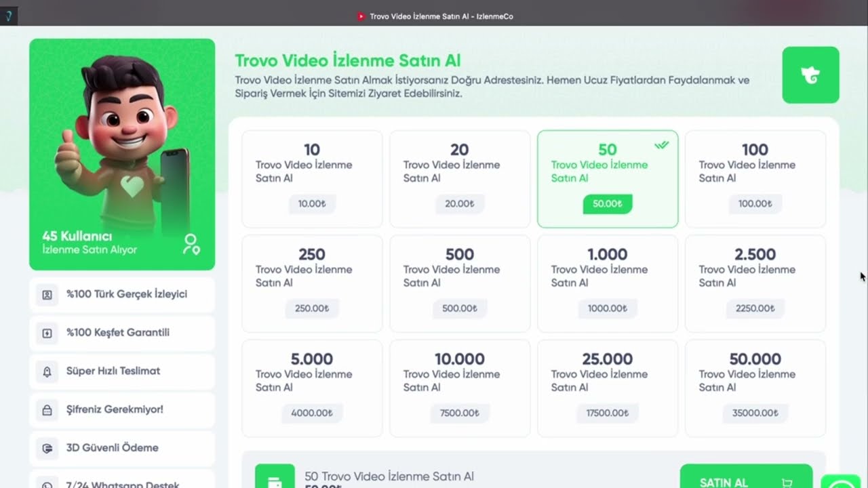The height and width of the screenshot is (488, 868).
Task: Click the 100.00₺ price badge
Action: tap(755, 203)
